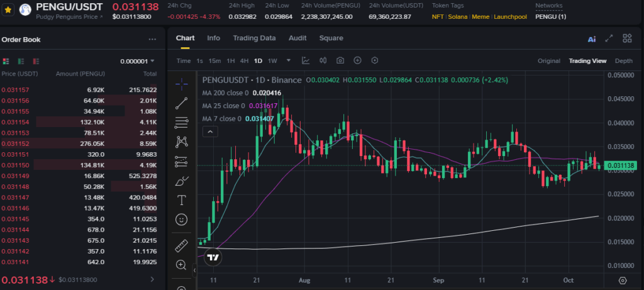
Task: Toggle PENGU/USDT favorite star
Action: tap(8, 10)
